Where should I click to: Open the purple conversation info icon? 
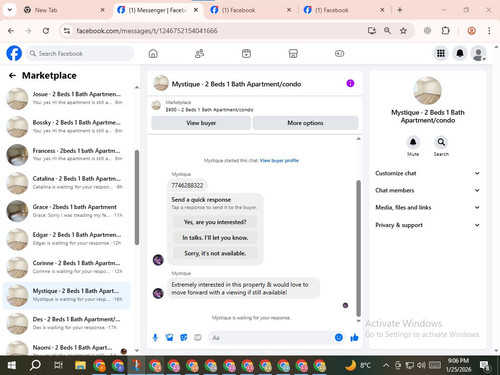[350, 83]
